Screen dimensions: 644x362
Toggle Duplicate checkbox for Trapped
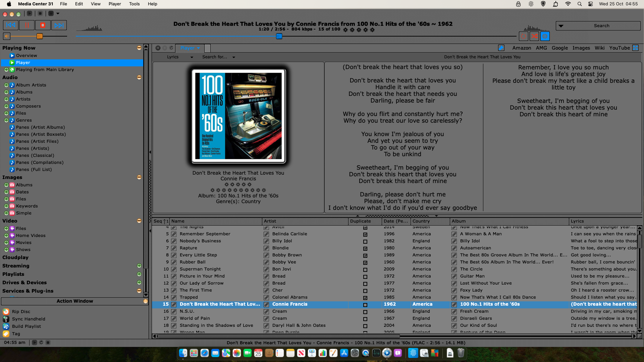[x=365, y=298]
